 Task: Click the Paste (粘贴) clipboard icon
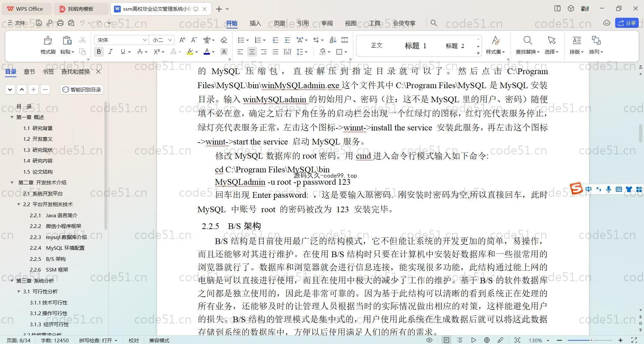[67, 41]
